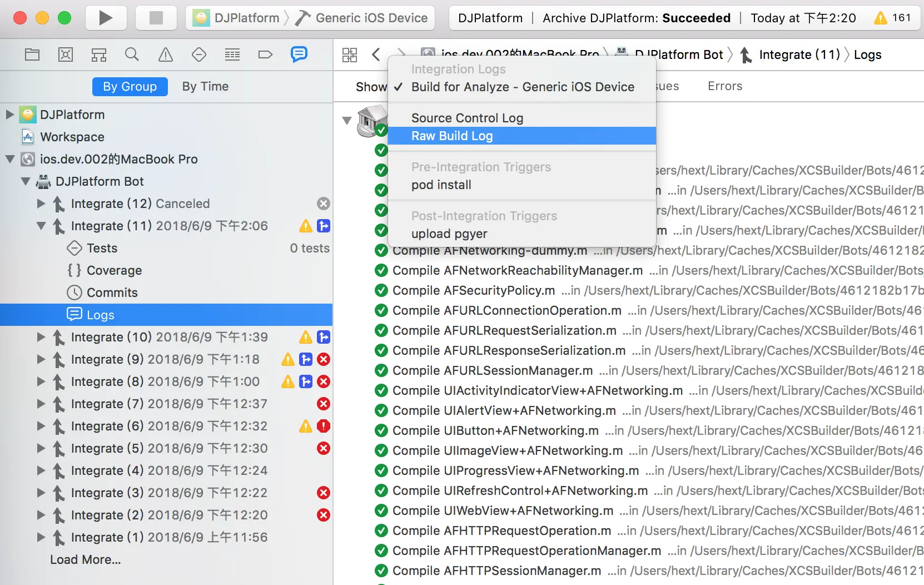Collapse the DJPlatform Bot node
Screen dimensions: 924x585
click(25, 181)
